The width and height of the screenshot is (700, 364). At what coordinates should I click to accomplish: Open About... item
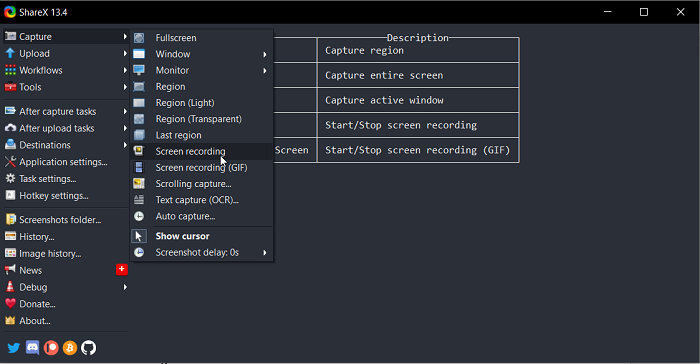pyautogui.click(x=66, y=321)
